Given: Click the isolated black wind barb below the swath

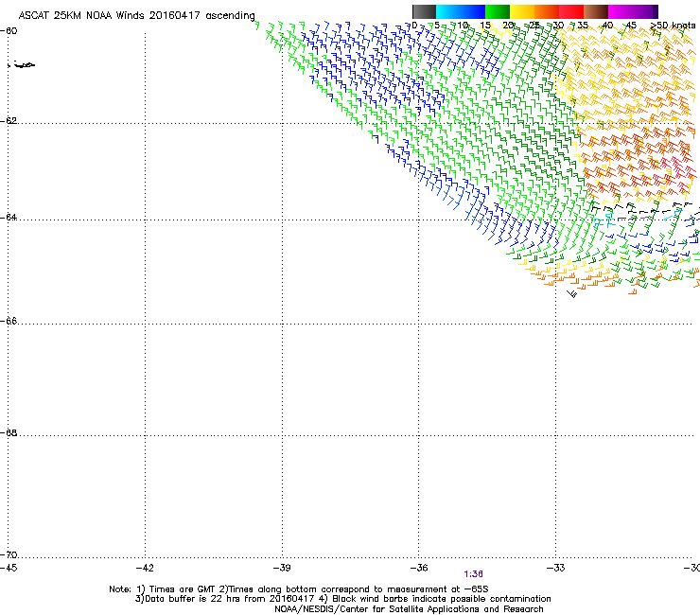Looking at the screenshot, I should tap(572, 294).
